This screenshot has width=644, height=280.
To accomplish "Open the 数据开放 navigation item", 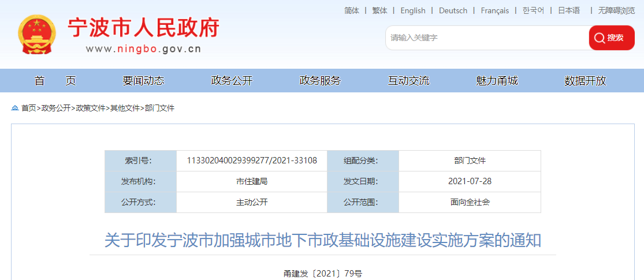I will [x=585, y=81].
